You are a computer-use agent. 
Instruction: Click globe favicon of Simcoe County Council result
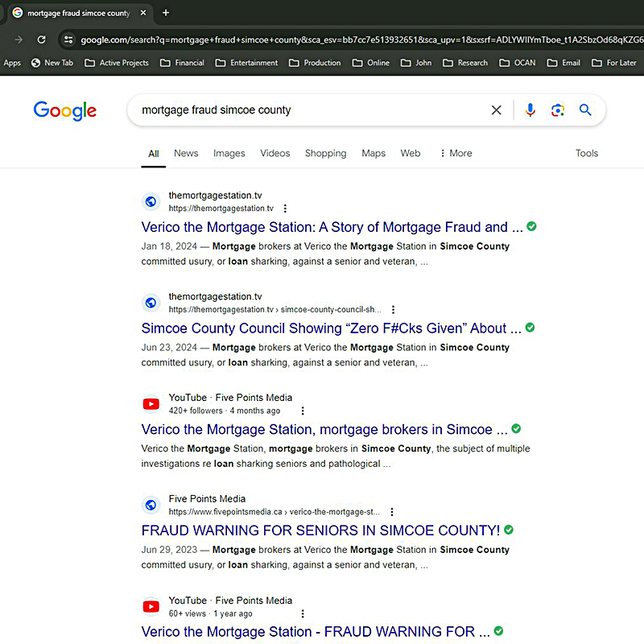[x=151, y=303]
